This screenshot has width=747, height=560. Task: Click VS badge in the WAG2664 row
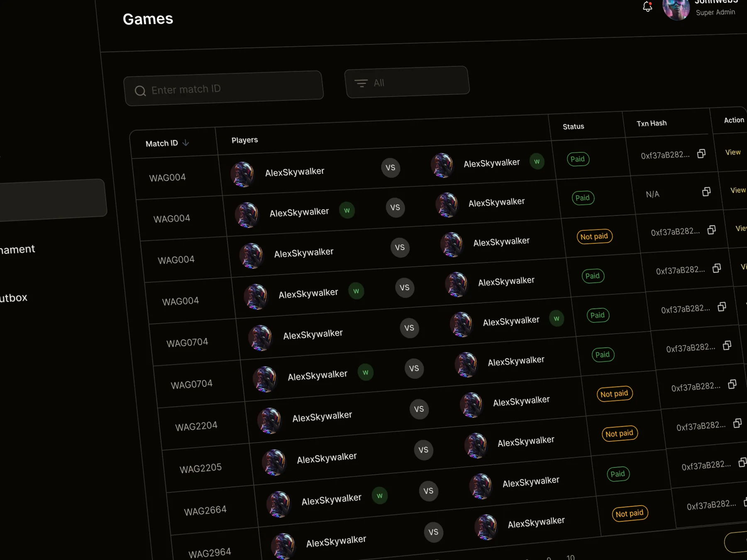coord(428,491)
